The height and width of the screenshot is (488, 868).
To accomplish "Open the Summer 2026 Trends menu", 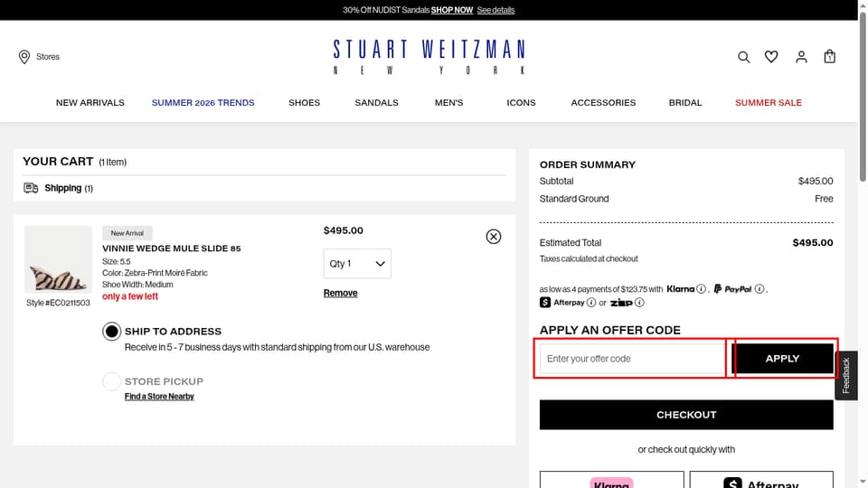I will tap(203, 103).
